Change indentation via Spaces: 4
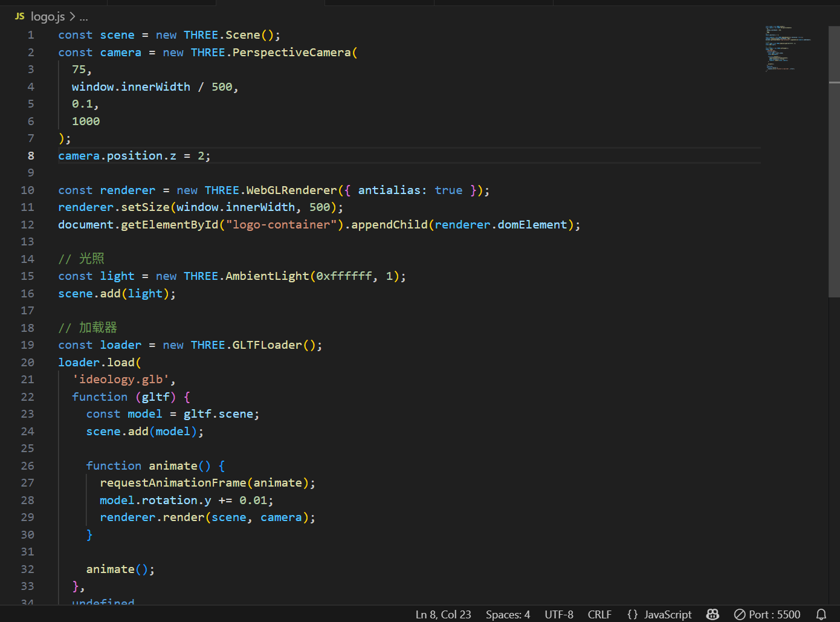840x622 pixels. (x=508, y=614)
